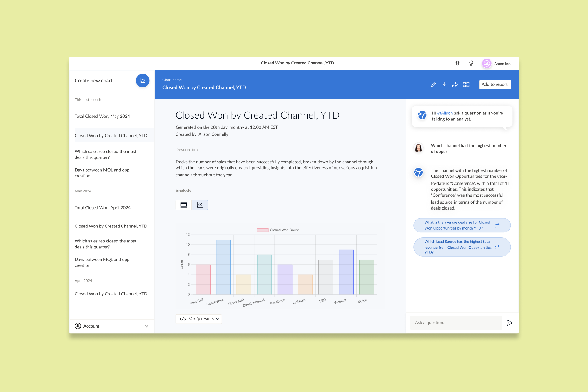Image resolution: width=588 pixels, height=392 pixels.
Task: Open Total Closed Won, May 2024 chart
Action: pyautogui.click(x=102, y=116)
